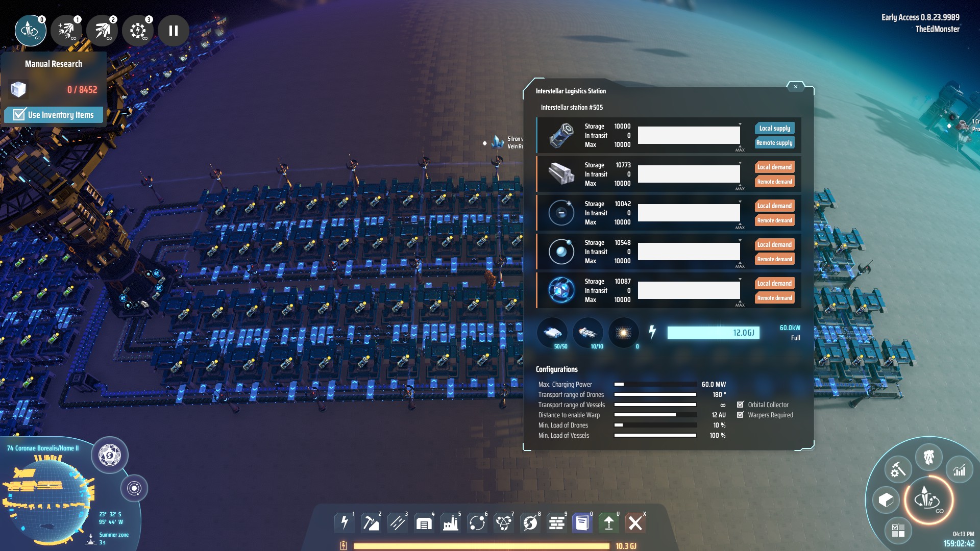The width and height of the screenshot is (980, 551).
Task: Open the Replicator hammer-gear menu
Action: coord(898,469)
